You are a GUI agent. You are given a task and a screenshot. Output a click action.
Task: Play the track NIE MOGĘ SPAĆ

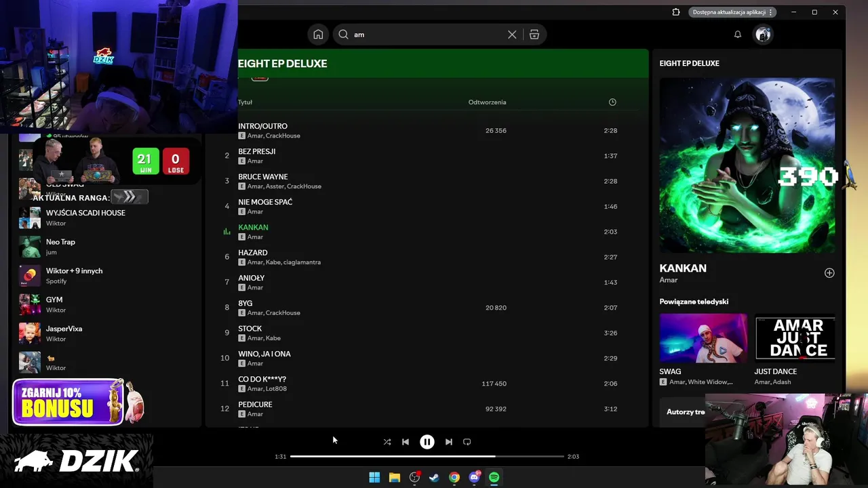click(x=265, y=202)
